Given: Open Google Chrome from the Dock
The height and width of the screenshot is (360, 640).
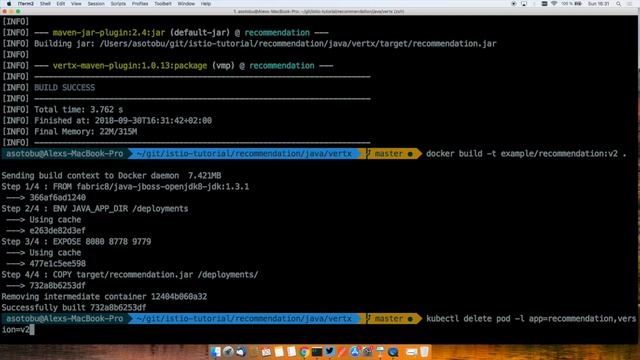Looking at the screenshot, I should 304,351.
